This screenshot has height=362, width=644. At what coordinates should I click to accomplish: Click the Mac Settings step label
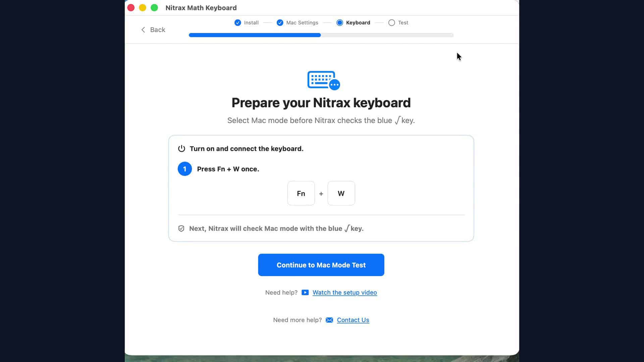(302, 23)
